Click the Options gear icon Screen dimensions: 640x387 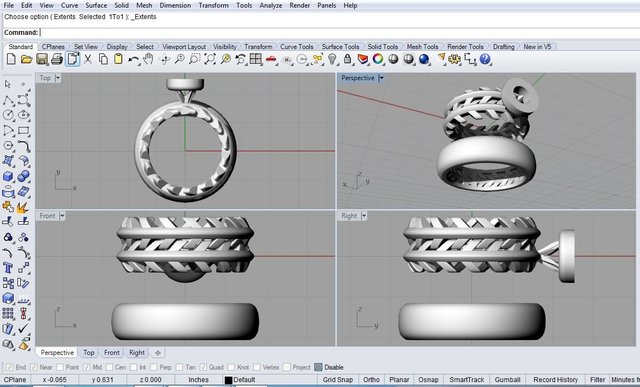[x=454, y=60]
